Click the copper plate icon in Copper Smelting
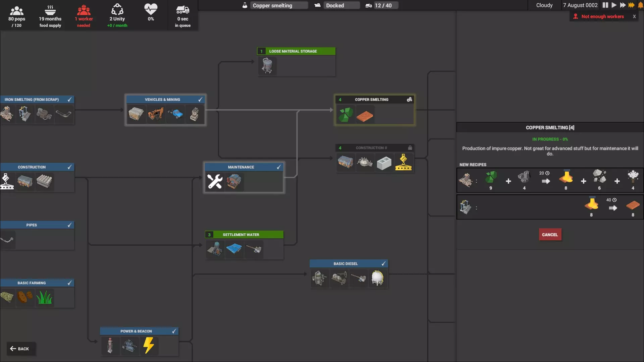Screen dimensions: 644x362 365,116
